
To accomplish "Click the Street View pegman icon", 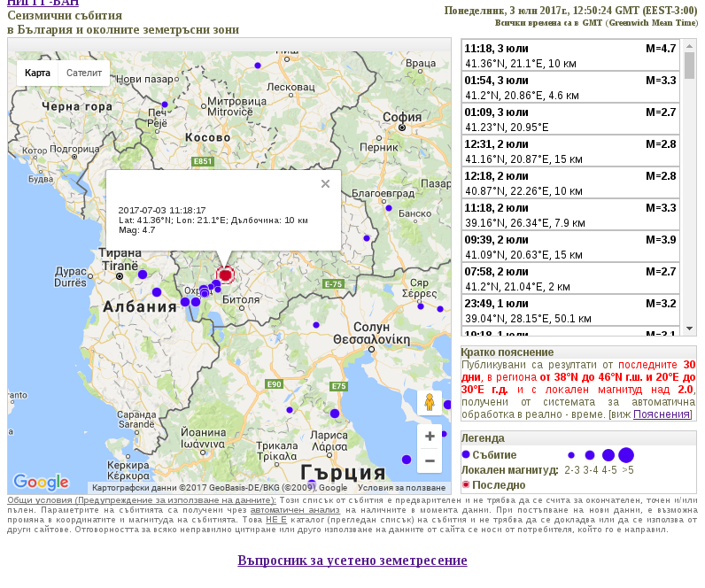I will click(x=430, y=402).
